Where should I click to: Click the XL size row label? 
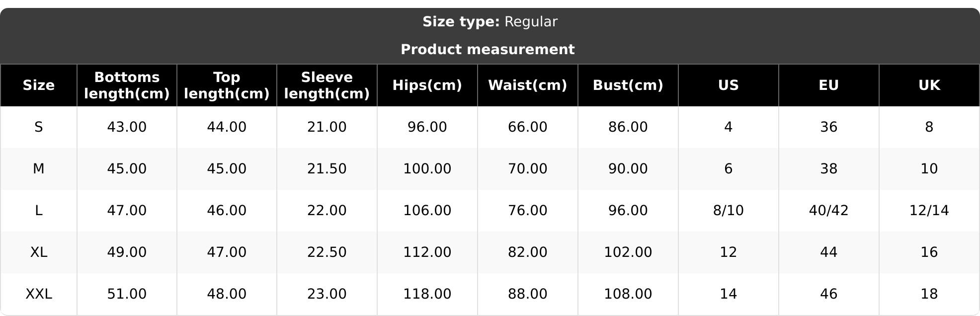[39, 252]
